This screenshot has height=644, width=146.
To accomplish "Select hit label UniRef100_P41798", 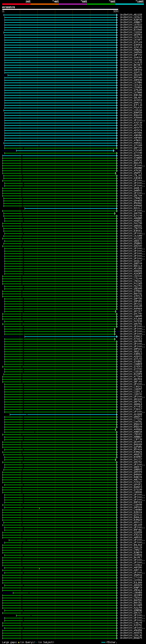I will click(131, 223).
